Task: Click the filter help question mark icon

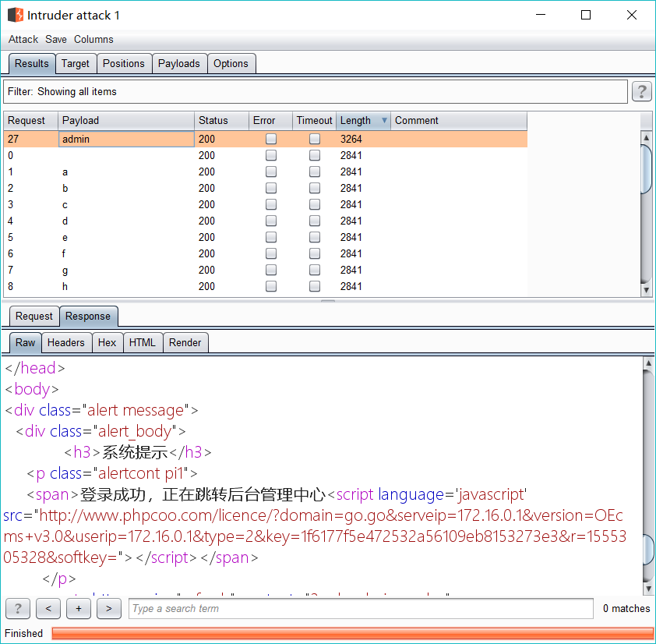Action: pos(641,91)
